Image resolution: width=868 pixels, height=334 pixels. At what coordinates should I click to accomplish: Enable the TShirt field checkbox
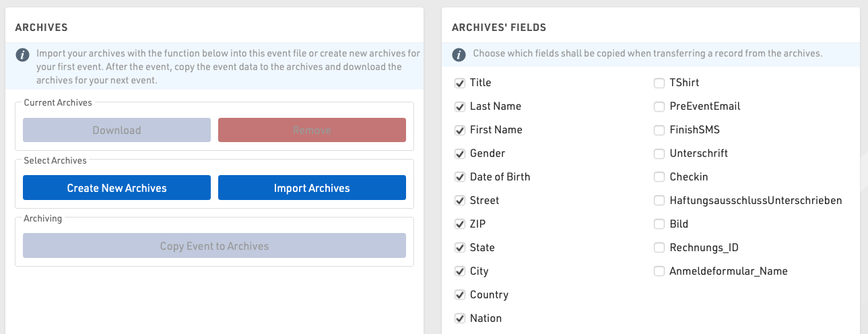pos(659,83)
